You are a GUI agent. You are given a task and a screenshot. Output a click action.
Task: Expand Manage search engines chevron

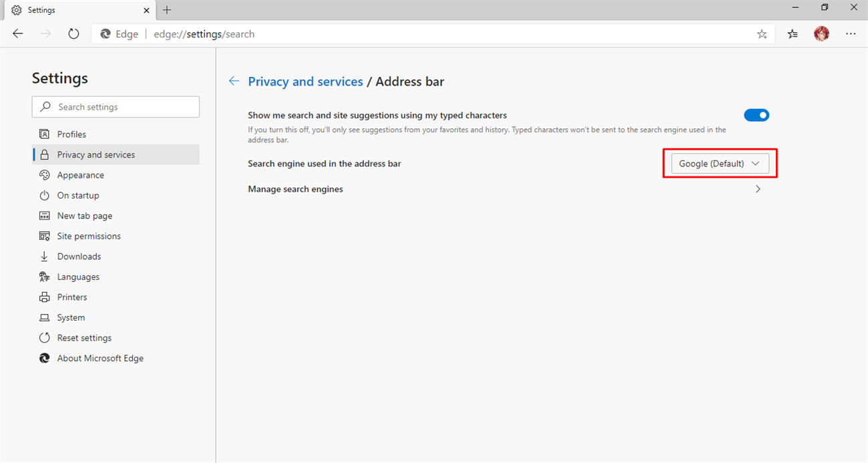[758, 189]
